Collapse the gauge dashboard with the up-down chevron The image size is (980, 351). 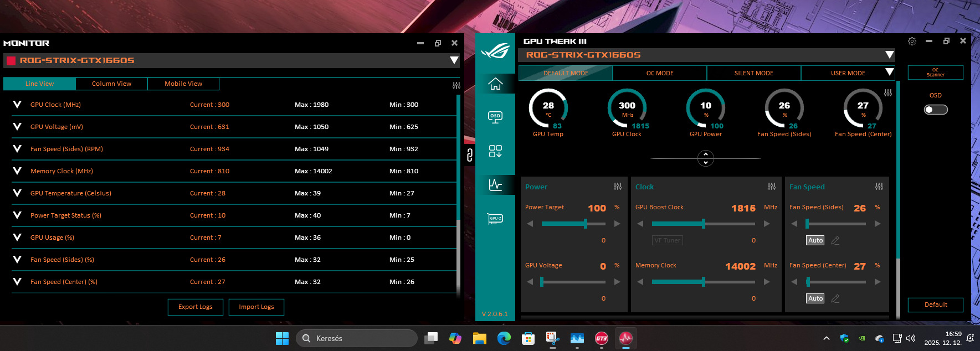(x=706, y=158)
